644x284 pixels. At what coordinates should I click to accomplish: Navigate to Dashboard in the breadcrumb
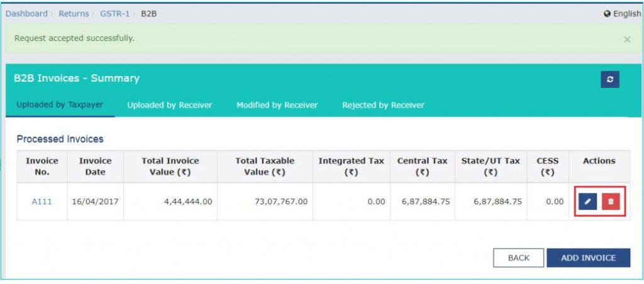tap(26, 14)
